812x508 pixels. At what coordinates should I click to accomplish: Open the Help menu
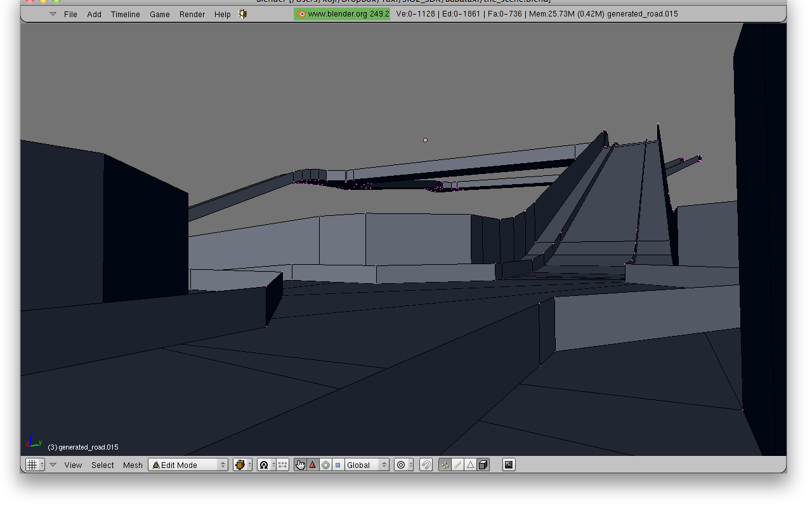[222, 14]
